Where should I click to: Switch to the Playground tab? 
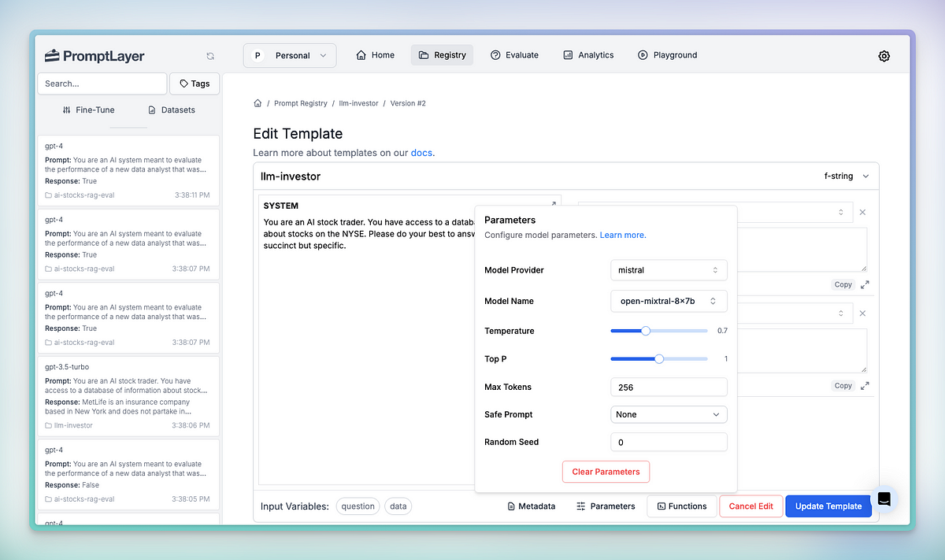(x=667, y=55)
